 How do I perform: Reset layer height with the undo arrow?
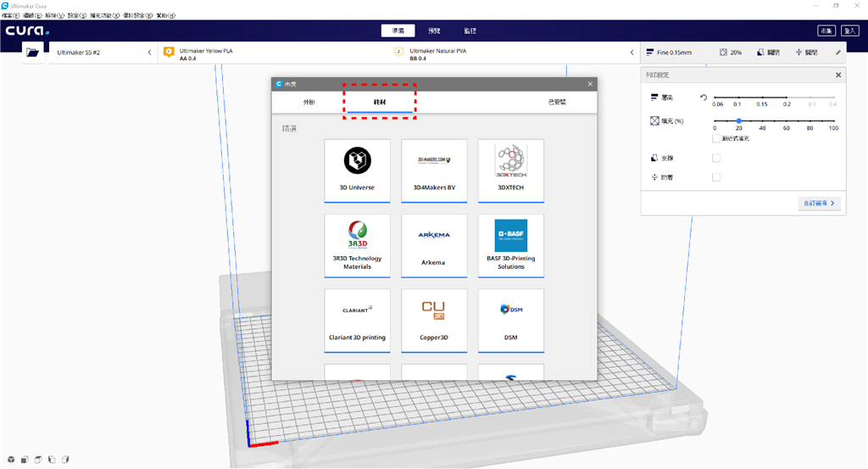(x=703, y=98)
